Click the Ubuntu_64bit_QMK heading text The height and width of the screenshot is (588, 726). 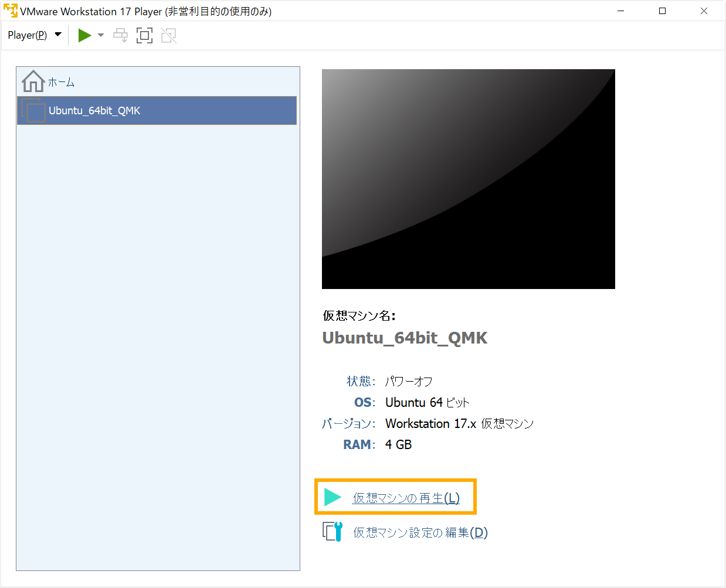[x=405, y=338]
